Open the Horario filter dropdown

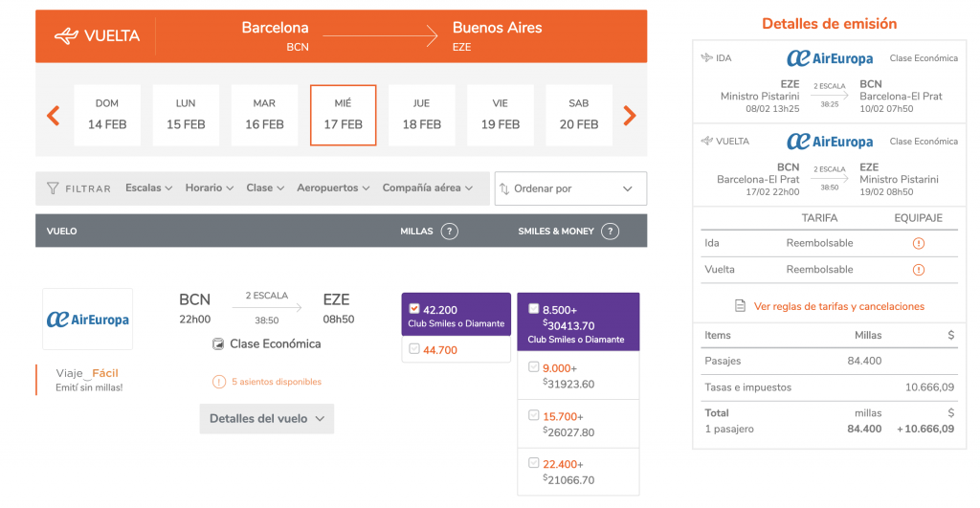coord(210,188)
